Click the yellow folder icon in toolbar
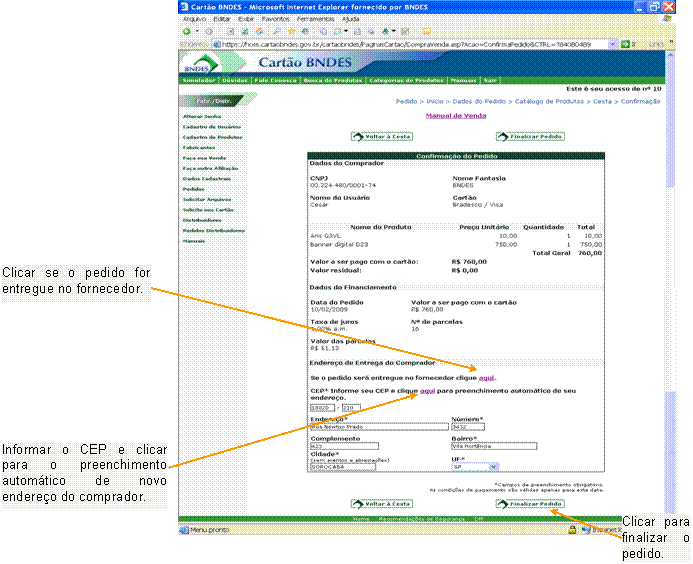This screenshot has height=564, width=693. point(427,31)
